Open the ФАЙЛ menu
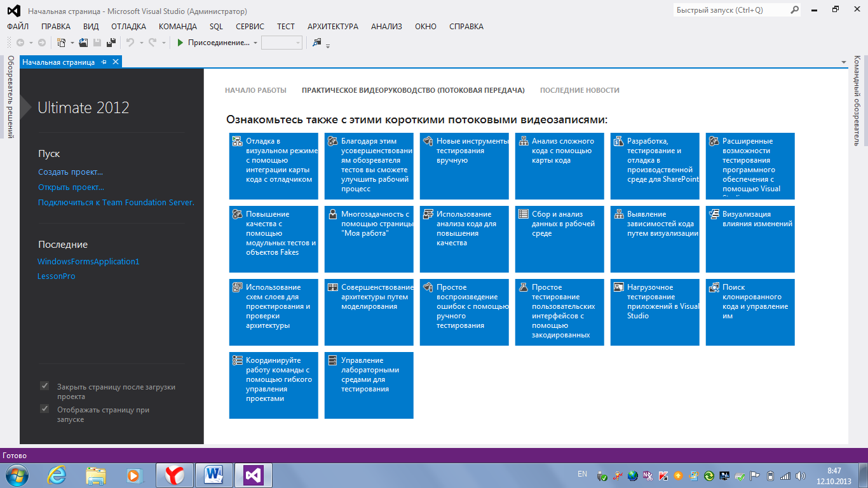The image size is (868, 488). pyautogui.click(x=18, y=27)
